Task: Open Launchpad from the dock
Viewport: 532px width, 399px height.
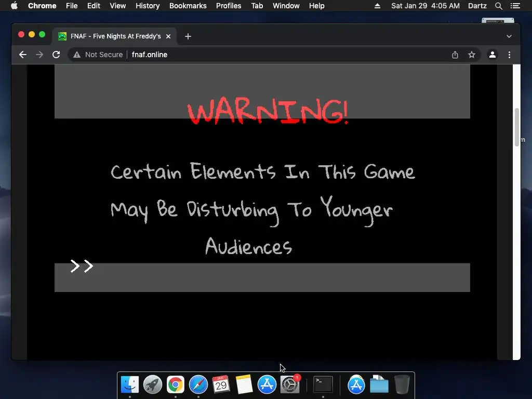Action: tap(153, 384)
